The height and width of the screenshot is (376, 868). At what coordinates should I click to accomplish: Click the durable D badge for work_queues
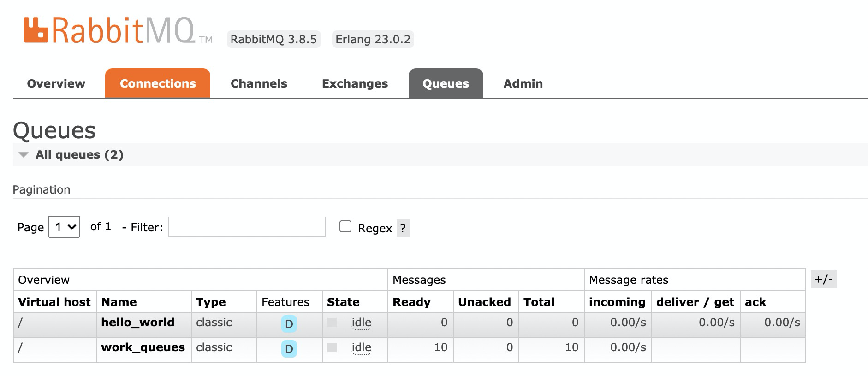[289, 349]
